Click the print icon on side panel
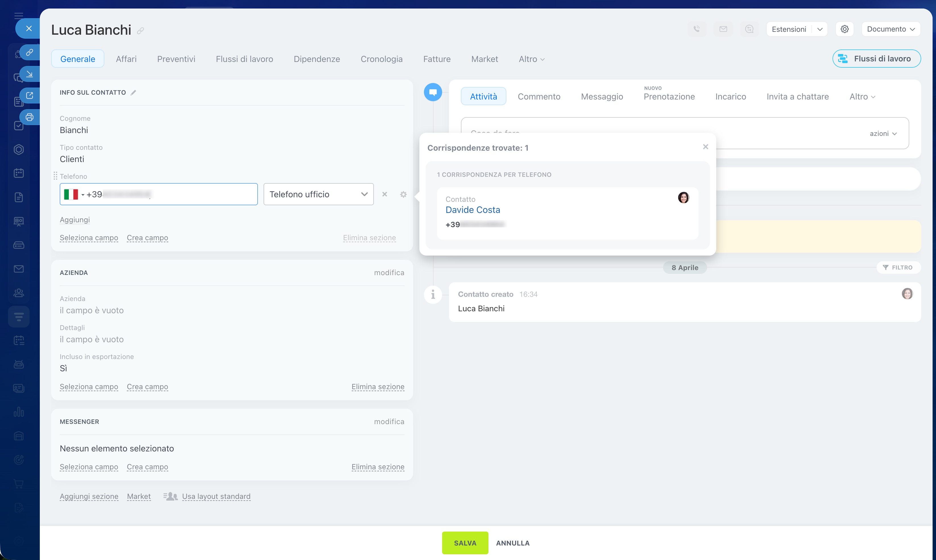This screenshot has width=936, height=560. [30, 117]
